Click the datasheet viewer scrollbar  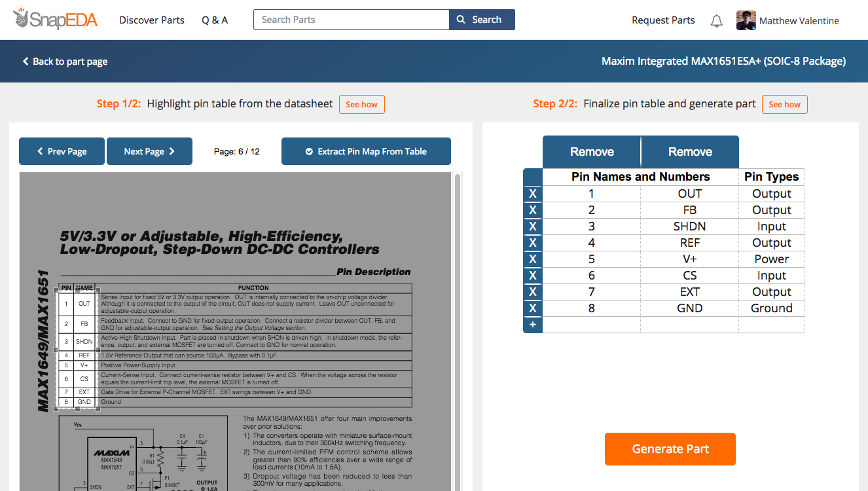tap(458, 331)
